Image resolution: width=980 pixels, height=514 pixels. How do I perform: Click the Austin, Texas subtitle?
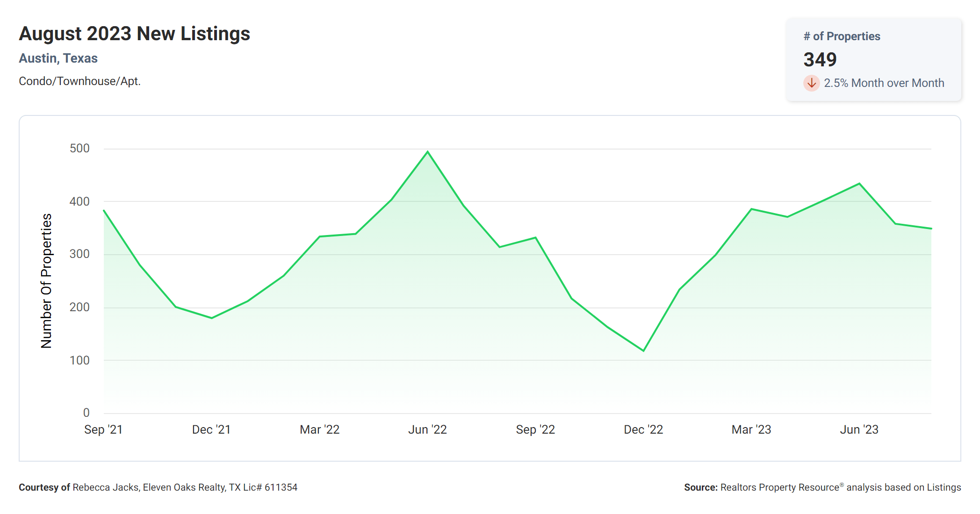tap(58, 58)
